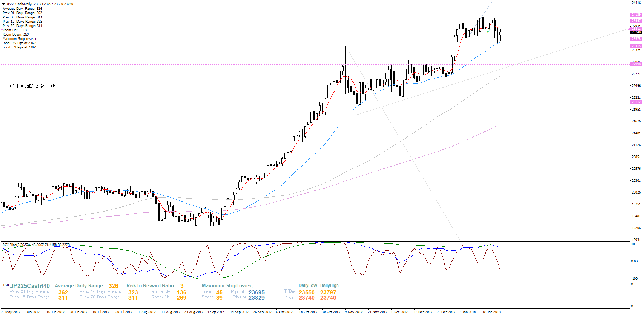Click '9 Nov 2017' on the time axis
This screenshot has width=644, height=316.
pyautogui.click(x=354, y=312)
